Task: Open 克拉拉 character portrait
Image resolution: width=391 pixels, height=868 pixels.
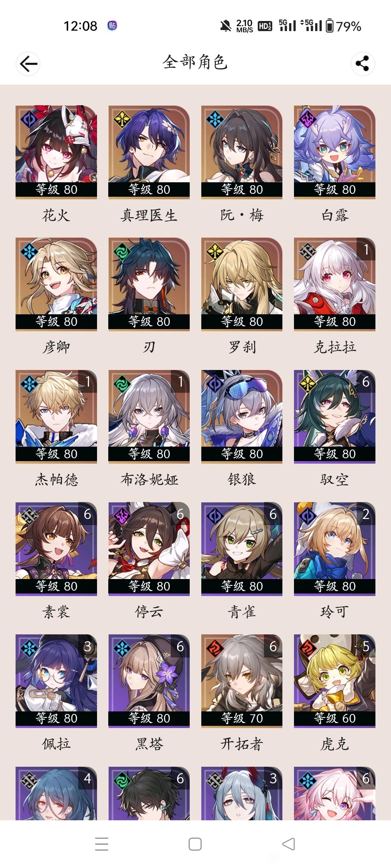Action: [x=335, y=284]
